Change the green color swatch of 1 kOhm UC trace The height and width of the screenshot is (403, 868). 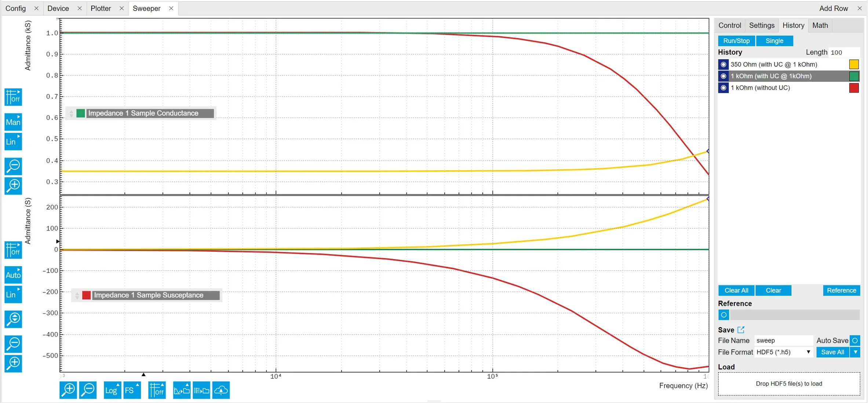point(854,76)
